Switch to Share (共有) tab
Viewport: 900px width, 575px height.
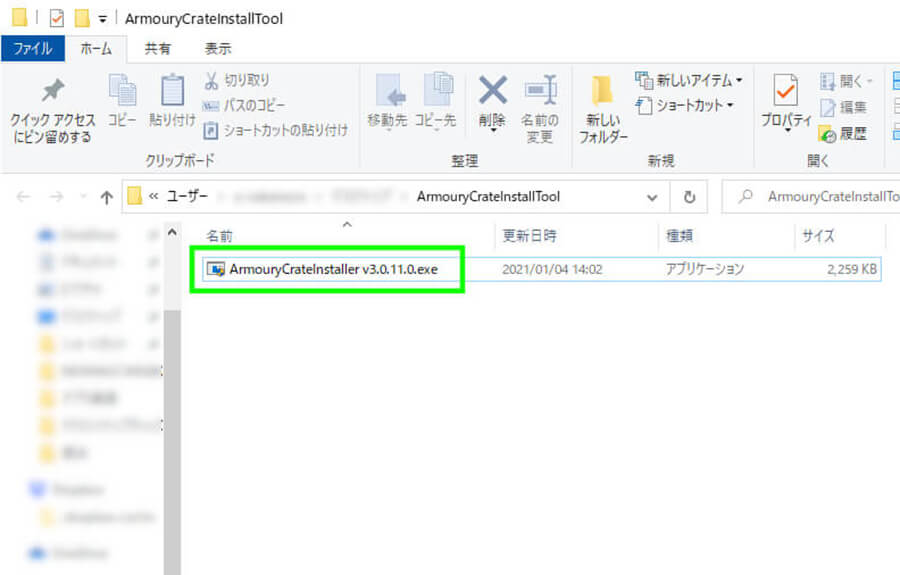(157, 49)
